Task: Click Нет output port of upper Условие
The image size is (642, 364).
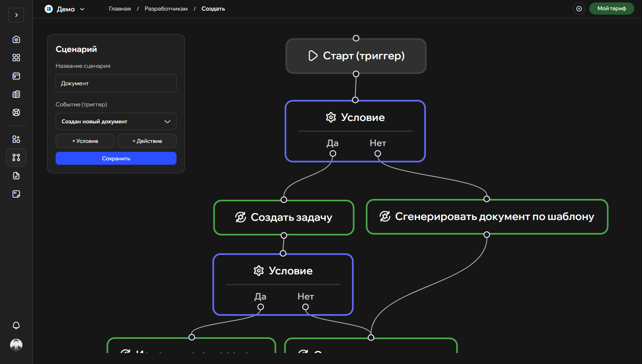Action: coord(378,153)
